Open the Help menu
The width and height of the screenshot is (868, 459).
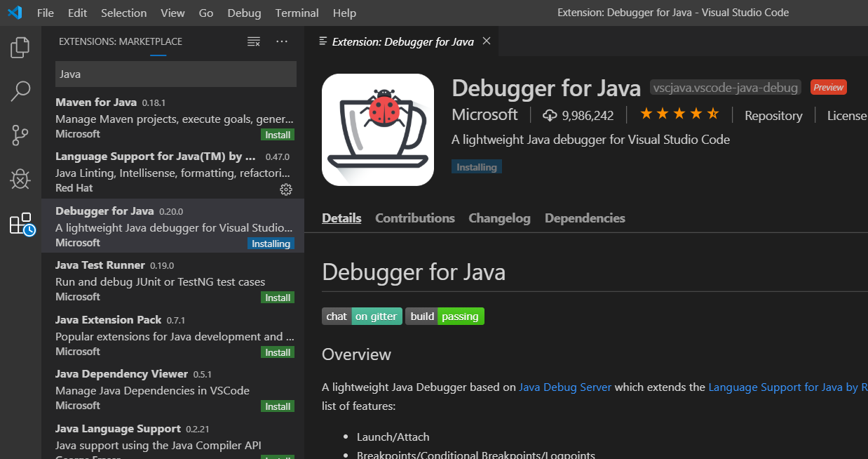point(344,13)
